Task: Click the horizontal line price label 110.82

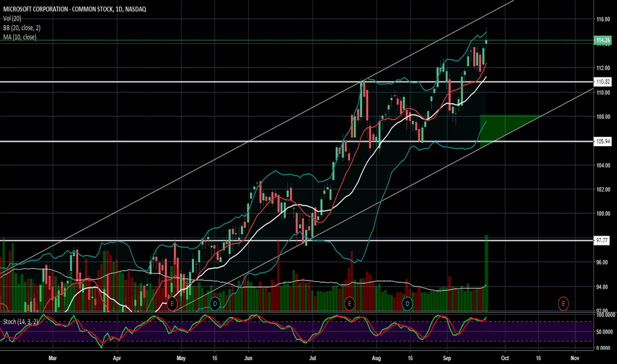Action: pos(603,82)
